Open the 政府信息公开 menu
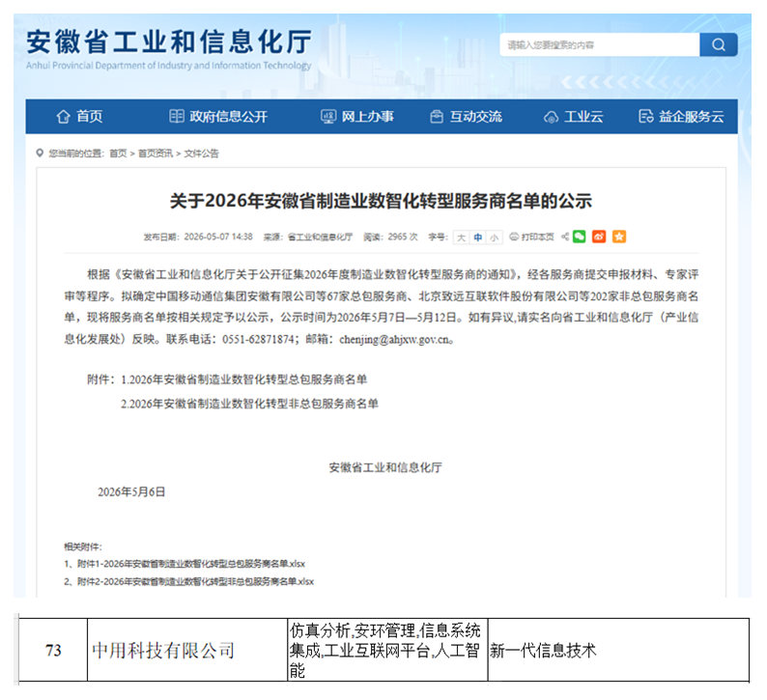Image resolution: width=767 pixels, height=700 pixels. pyautogui.click(x=218, y=117)
